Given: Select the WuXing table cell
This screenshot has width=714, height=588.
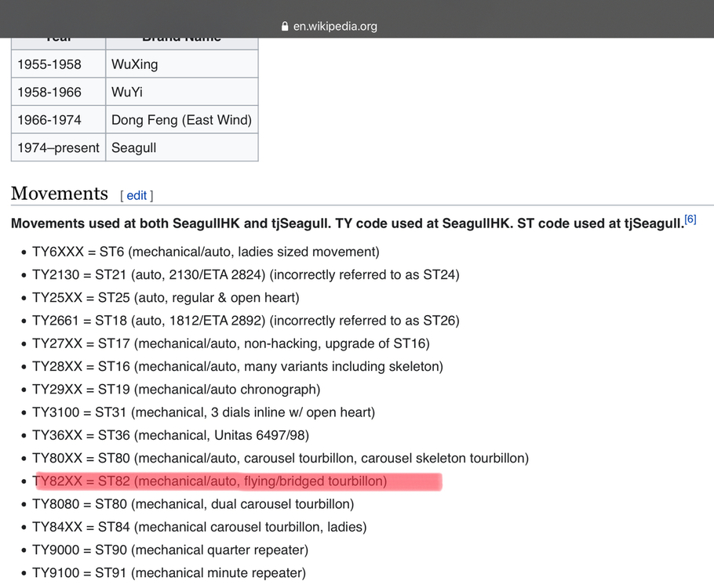Looking at the screenshot, I should [x=181, y=64].
